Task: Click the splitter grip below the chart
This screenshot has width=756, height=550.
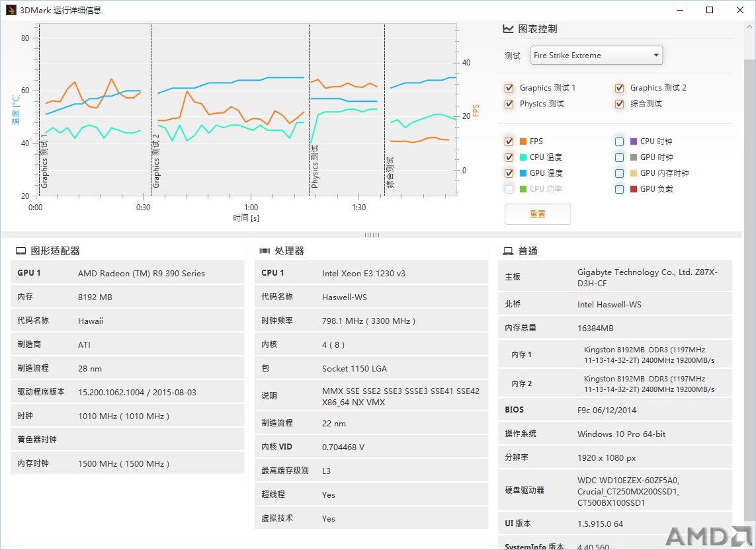Action: pos(372,235)
